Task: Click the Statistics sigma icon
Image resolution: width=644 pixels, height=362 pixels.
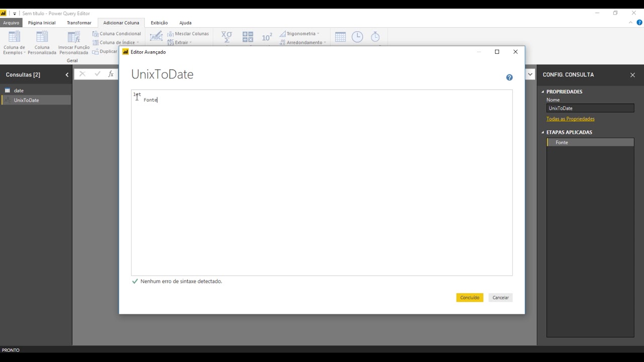Action: [x=227, y=37]
